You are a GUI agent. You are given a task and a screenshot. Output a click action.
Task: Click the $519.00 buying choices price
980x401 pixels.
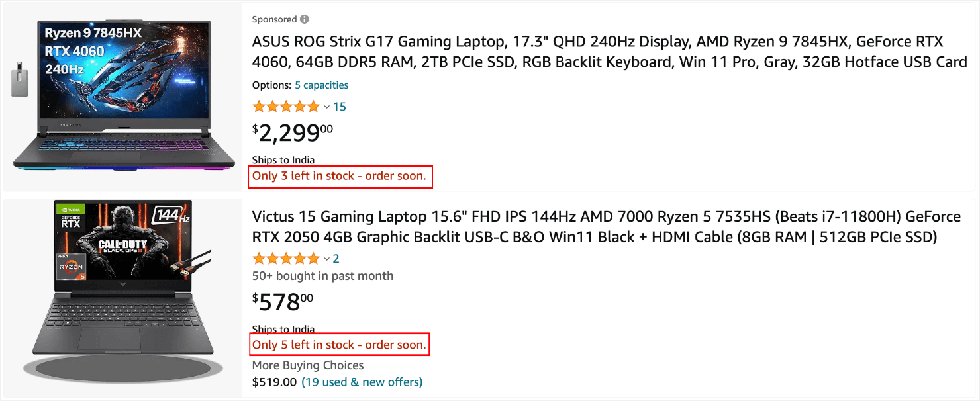(274, 382)
